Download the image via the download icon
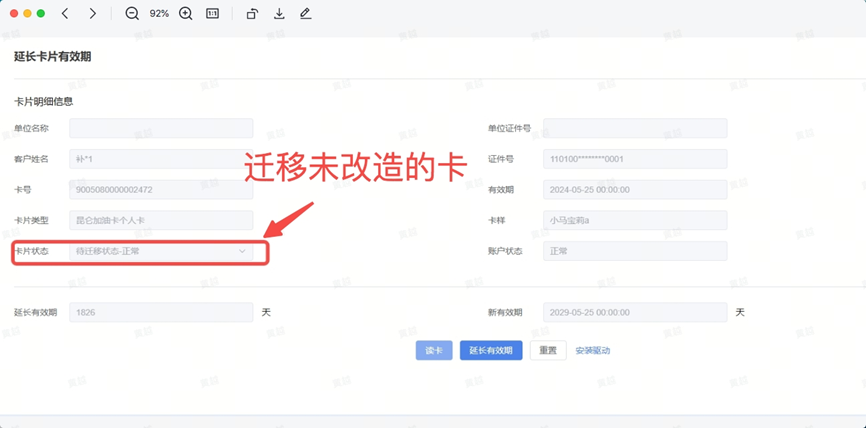This screenshot has width=866, height=428. coord(279,14)
